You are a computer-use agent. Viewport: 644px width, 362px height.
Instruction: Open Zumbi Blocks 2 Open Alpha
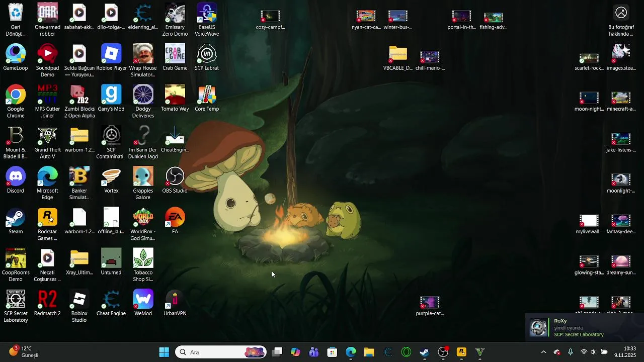coord(79,101)
